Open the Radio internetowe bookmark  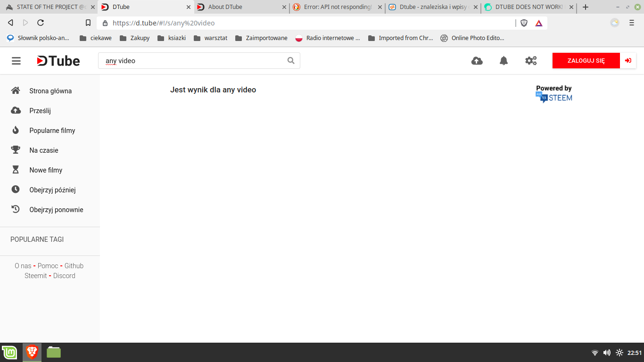coord(328,38)
